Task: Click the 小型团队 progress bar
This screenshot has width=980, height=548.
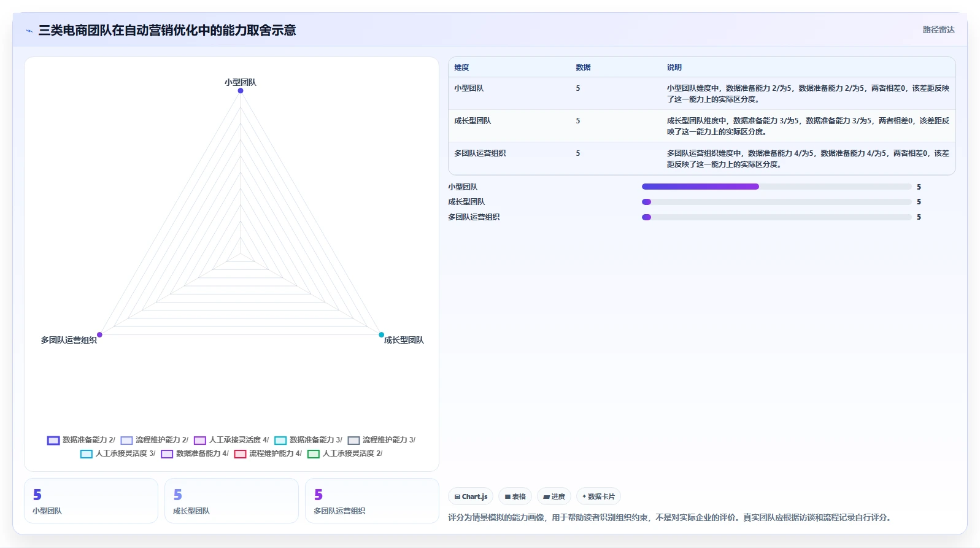Action: click(776, 187)
